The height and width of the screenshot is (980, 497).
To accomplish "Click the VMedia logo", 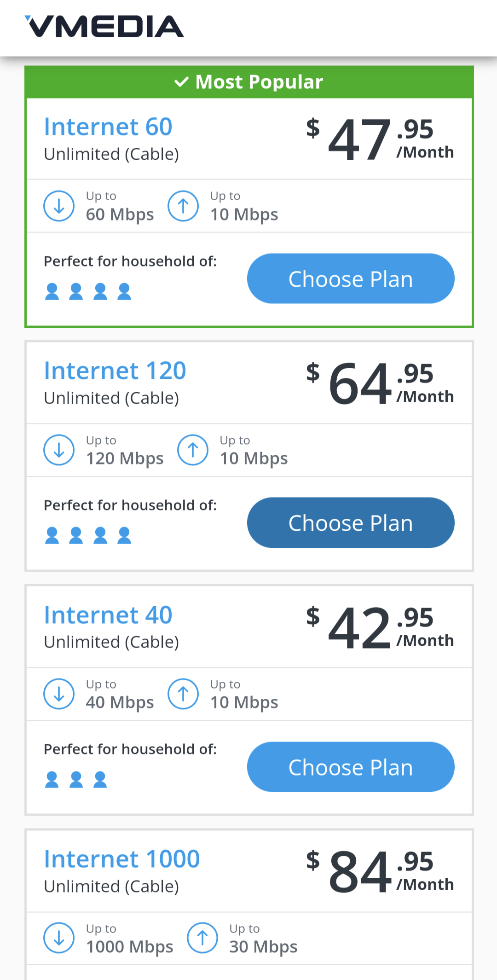I will (x=104, y=27).
